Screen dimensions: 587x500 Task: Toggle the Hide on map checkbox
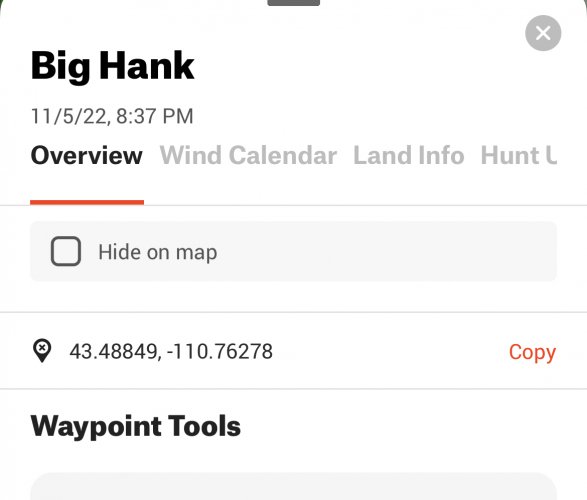coord(66,251)
